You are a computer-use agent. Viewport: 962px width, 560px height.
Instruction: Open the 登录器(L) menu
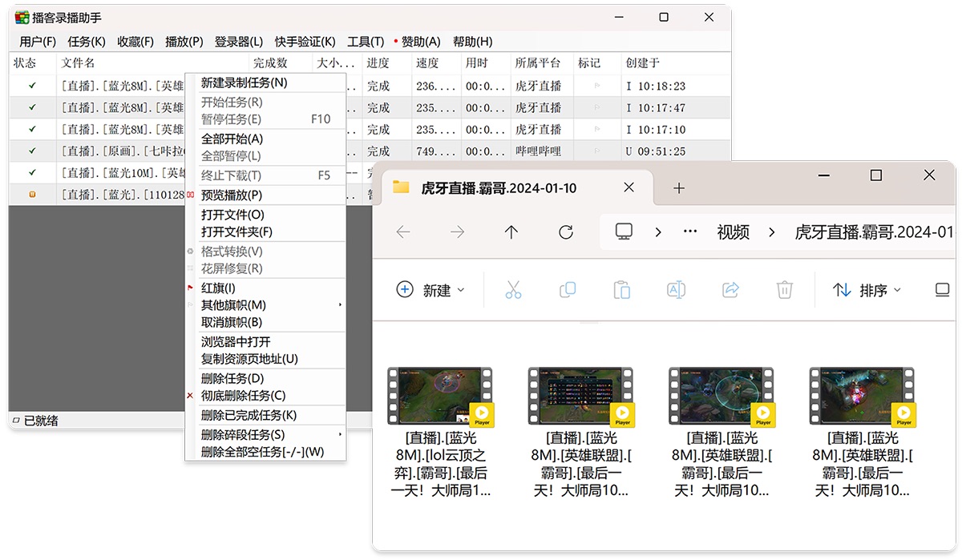239,42
